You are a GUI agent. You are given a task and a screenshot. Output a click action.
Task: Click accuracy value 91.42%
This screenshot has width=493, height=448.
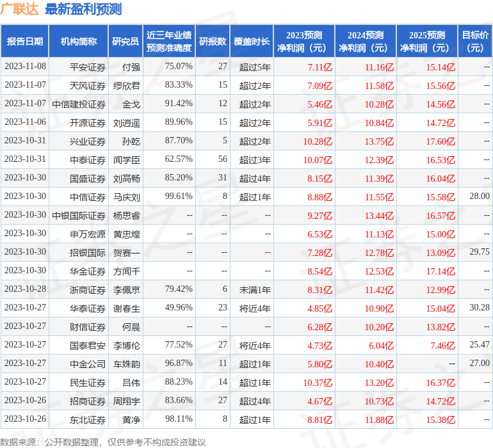(x=179, y=103)
